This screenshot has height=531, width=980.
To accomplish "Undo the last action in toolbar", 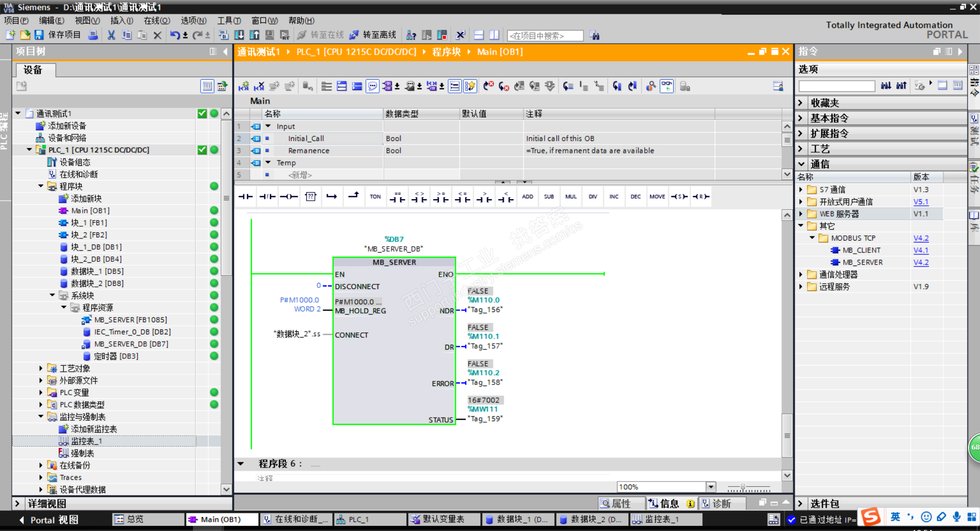I will 175,35.
